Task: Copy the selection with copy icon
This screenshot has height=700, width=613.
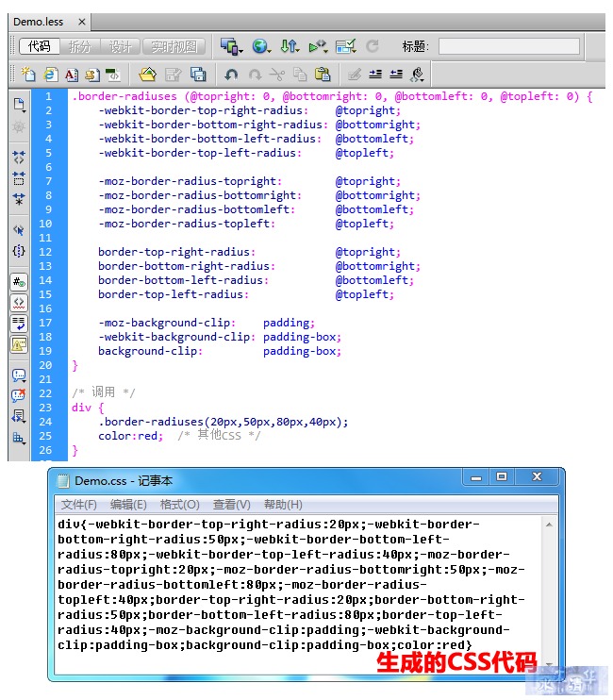Action: click(x=300, y=75)
